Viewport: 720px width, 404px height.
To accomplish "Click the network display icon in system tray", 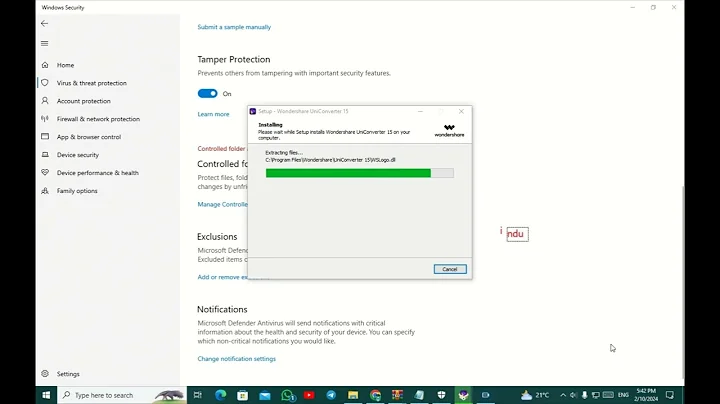I will pyautogui.click(x=596, y=395).
